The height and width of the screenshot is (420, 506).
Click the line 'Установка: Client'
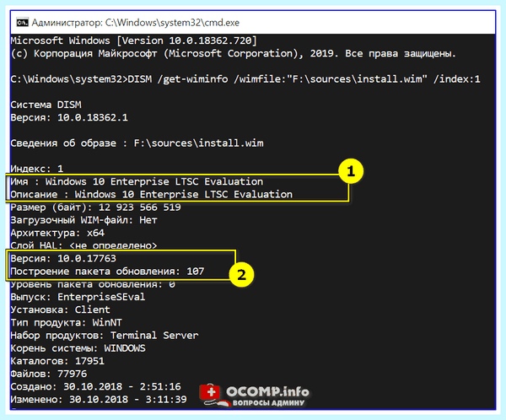[61, 310]
